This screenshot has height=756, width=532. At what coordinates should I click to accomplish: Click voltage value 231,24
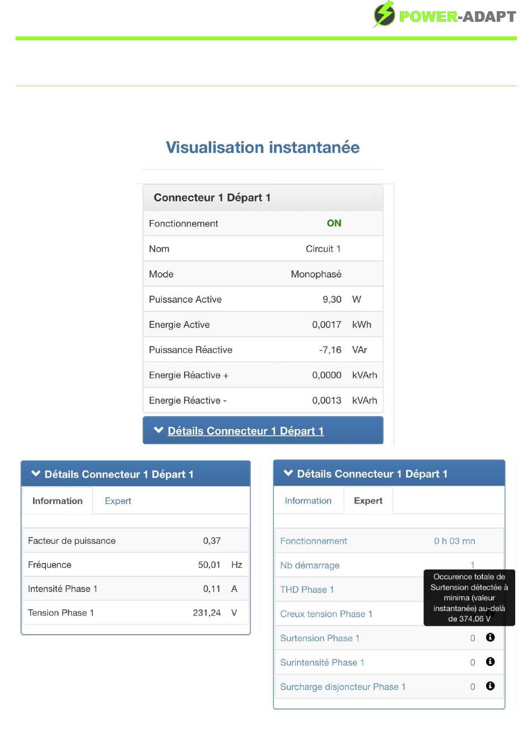pyautogui.click(x=207, y=613)
